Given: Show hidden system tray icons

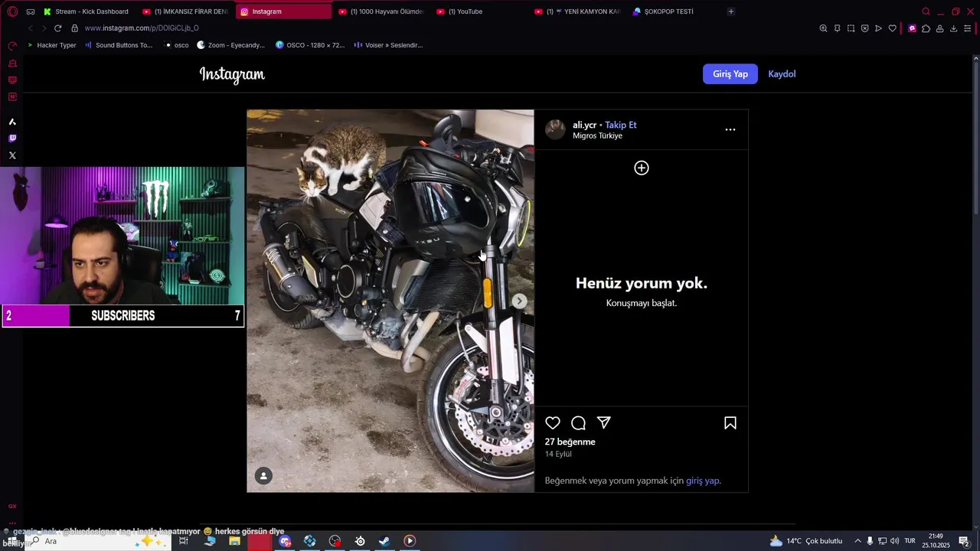Looking at the screenshot, I should [x=857, y=541].
